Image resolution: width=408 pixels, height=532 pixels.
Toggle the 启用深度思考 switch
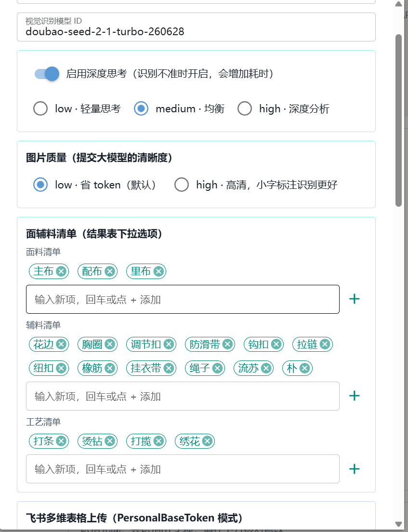[x=47, y=74]
